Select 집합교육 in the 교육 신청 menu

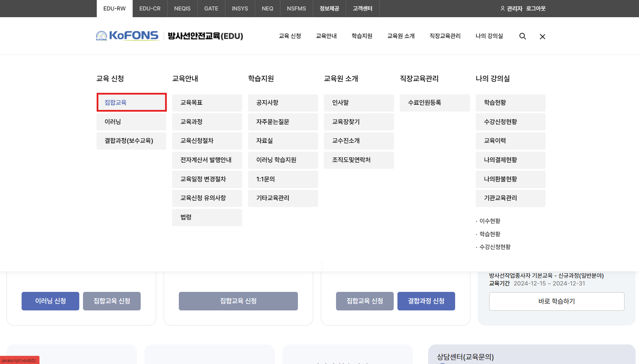coord(131,102)
